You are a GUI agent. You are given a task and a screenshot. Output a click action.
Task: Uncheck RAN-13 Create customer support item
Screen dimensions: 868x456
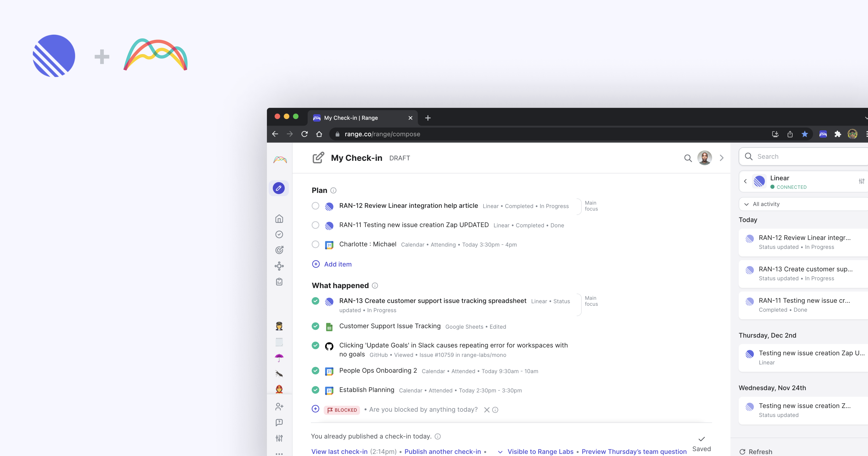pyautogui.click(x=315, y=301)
